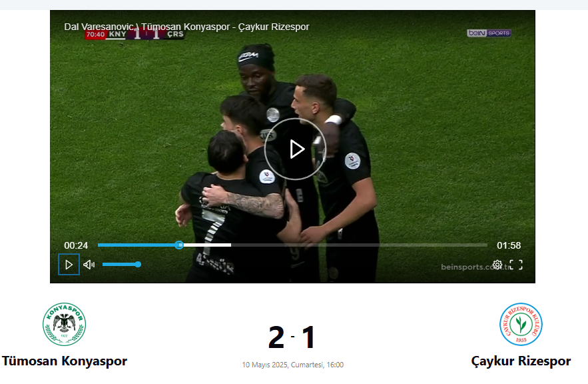Mute the video with the speaker icon

point(89,265)
